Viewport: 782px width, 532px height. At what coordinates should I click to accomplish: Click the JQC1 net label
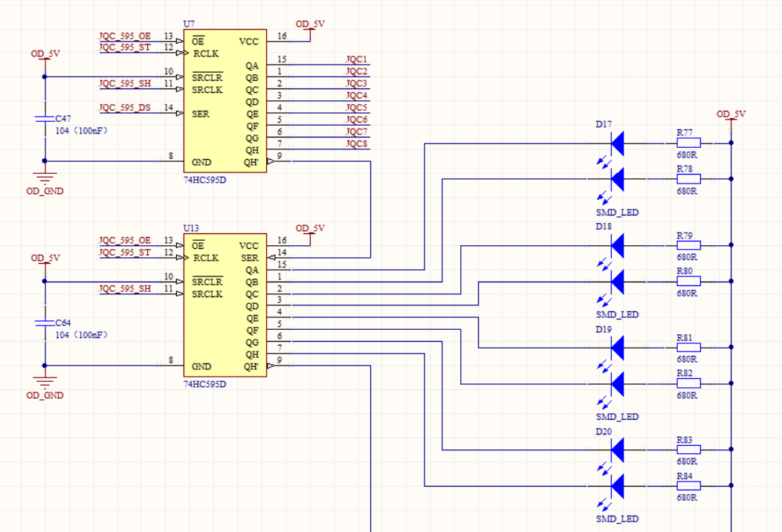[356, 59]
